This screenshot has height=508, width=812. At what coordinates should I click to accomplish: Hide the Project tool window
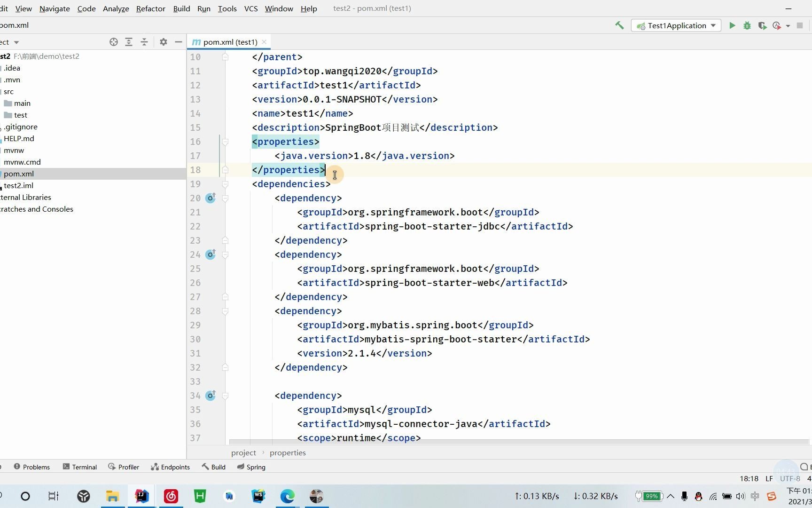pyautogui.click(x=179, y=42)
